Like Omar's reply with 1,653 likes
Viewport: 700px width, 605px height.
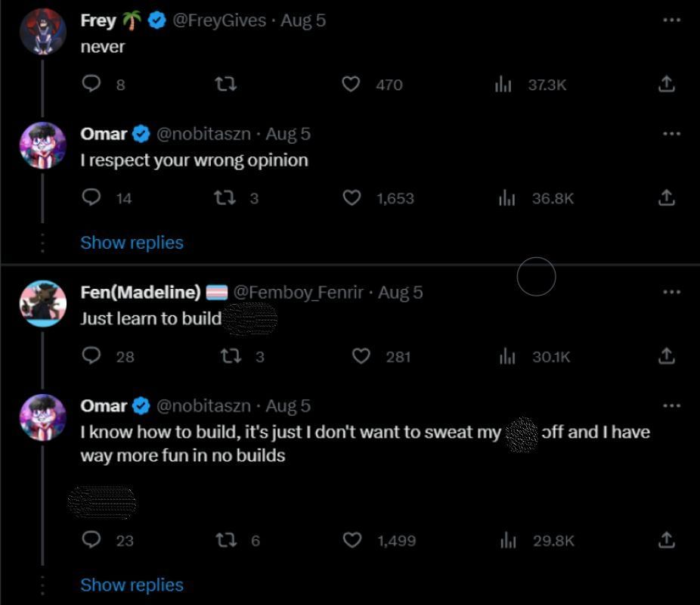(351, 198)
